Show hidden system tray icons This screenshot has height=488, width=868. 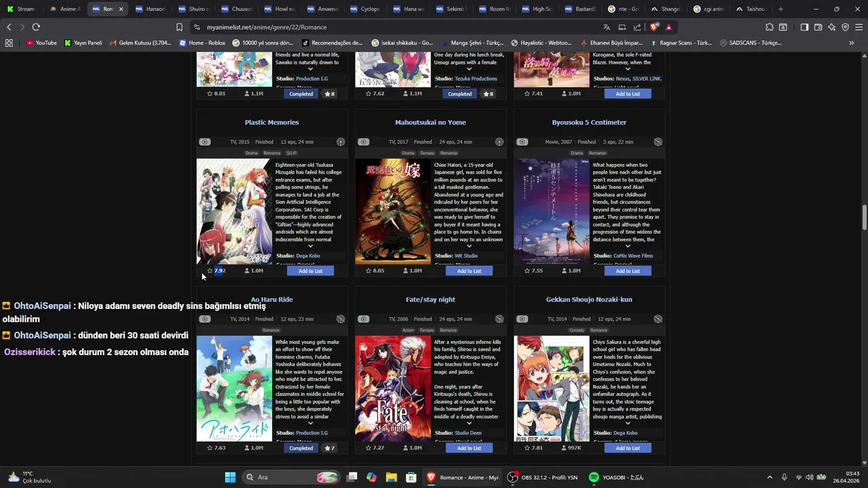pos(769,477)
